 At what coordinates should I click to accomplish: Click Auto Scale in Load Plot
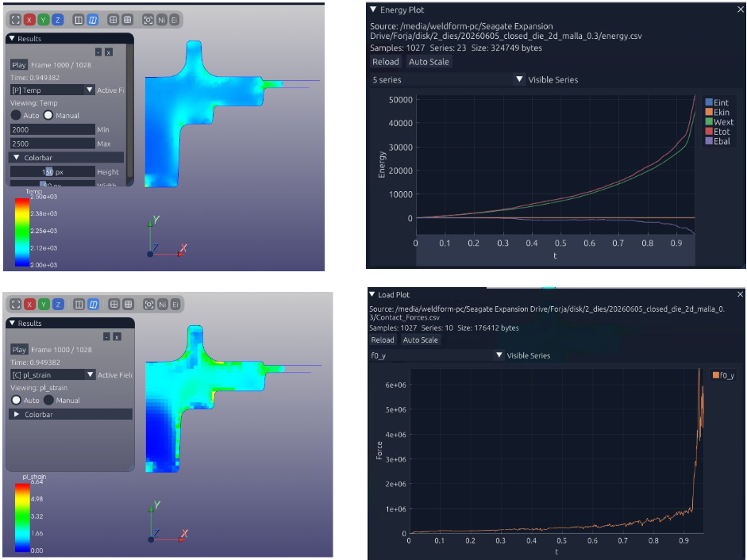click(x=420, y=339)
